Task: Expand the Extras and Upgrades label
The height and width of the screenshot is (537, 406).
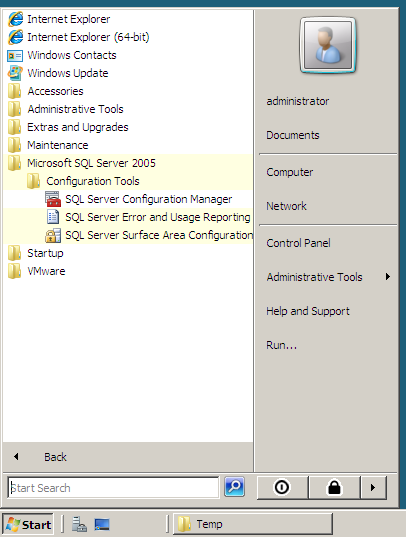Action: tap(78, 127)
